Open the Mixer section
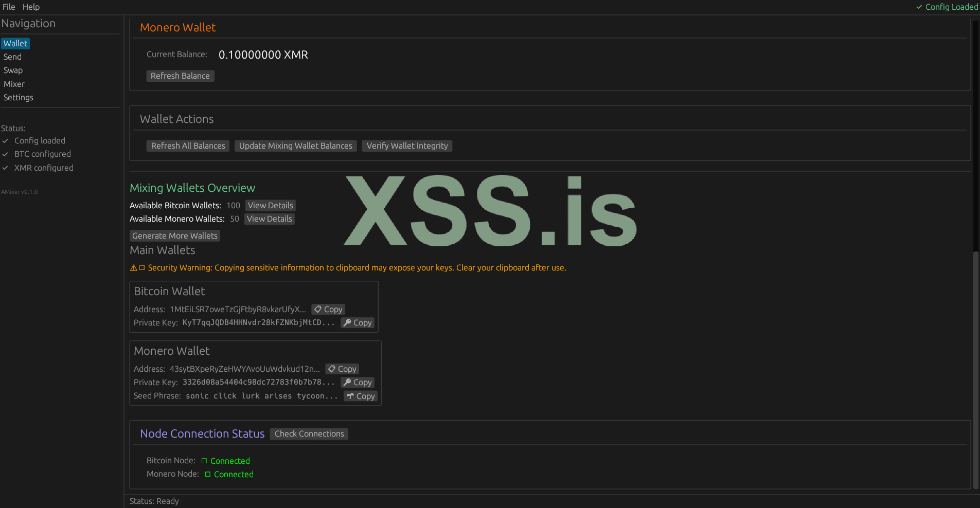The height and width of the screenshot is (508, 980). (x=14, y=84)
